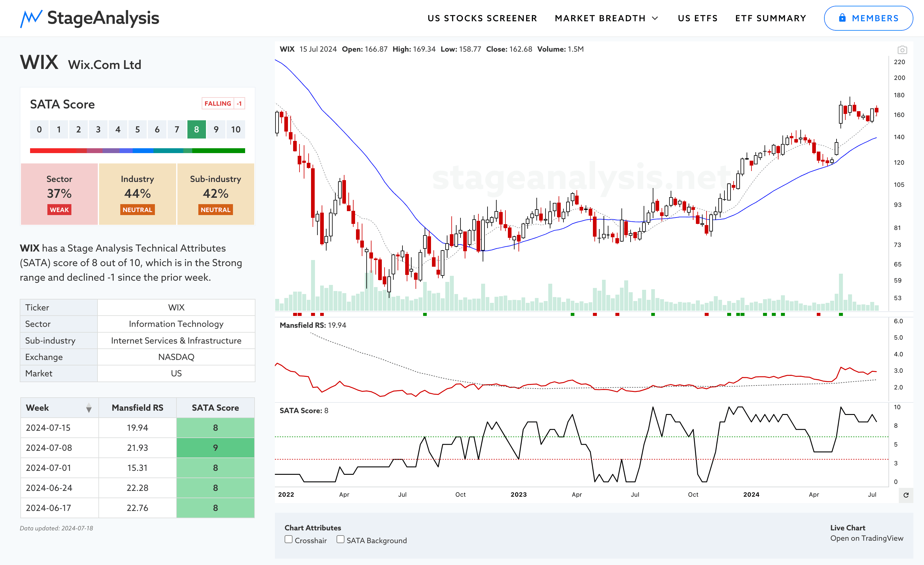The height and width of the screenshot is (565, 924).
Task: Click the SATA Score 9 cell
Action: pos(215,448)
